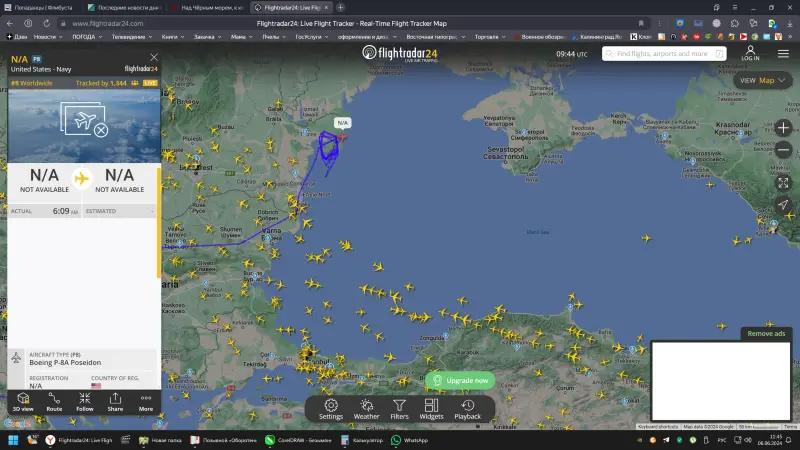Open the Калининград.Ru bookmark
800x450 pixels.
click(x=597, y=37)
